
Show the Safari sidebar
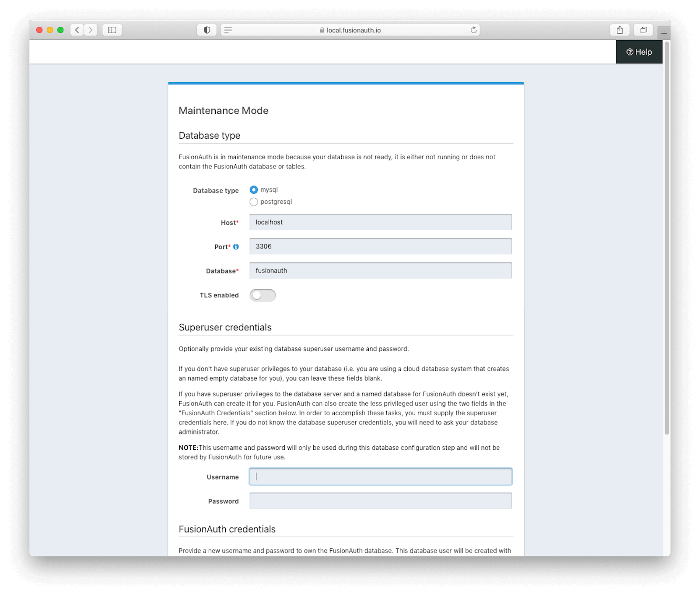[112, 30]
